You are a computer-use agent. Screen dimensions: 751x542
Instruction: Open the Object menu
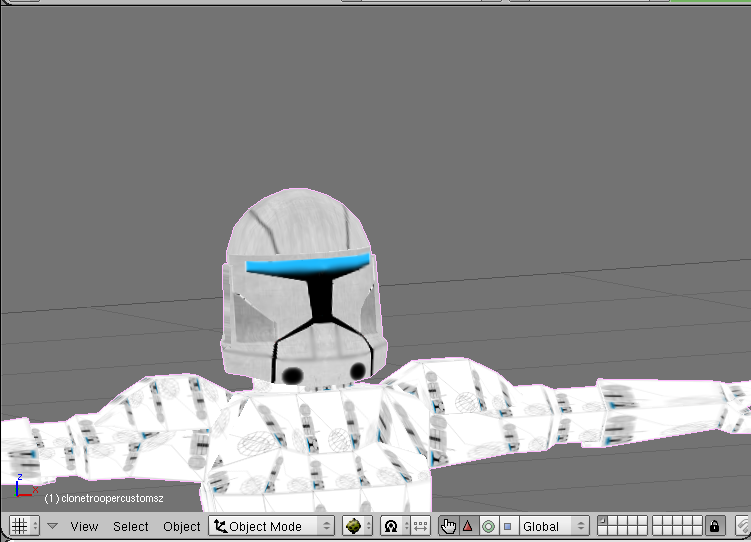[182, 526]
